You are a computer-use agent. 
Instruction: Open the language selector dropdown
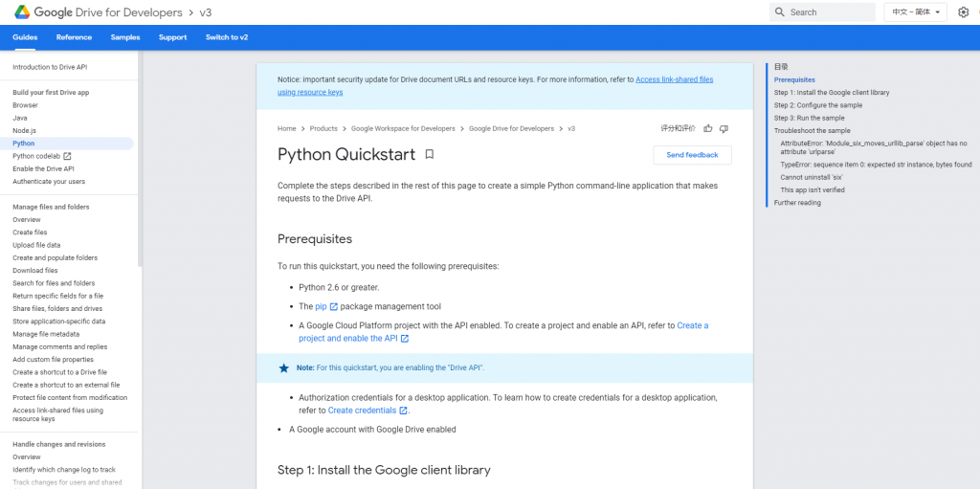pos(914,12)
